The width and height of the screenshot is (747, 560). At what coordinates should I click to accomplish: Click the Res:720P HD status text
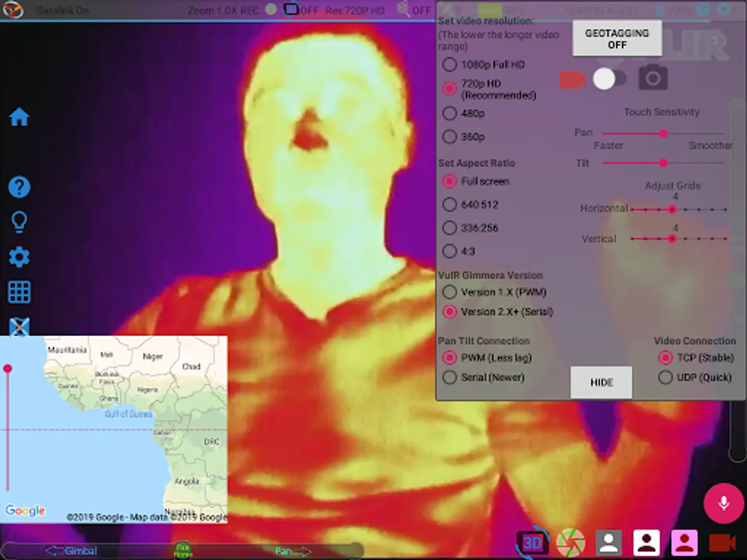pos(355,11)
